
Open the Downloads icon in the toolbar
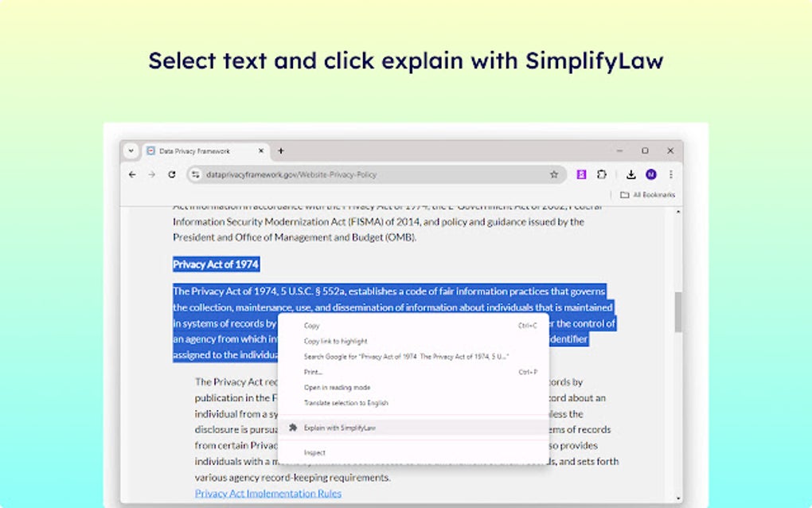tap(630, 174)
